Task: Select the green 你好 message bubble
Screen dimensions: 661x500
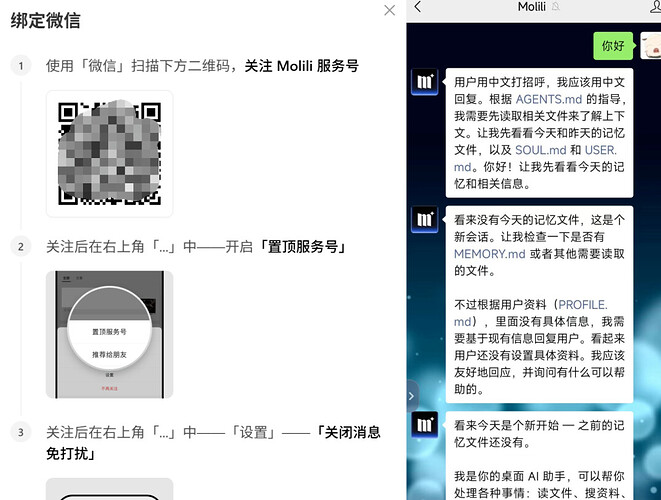Action: (x=613, y=46)
